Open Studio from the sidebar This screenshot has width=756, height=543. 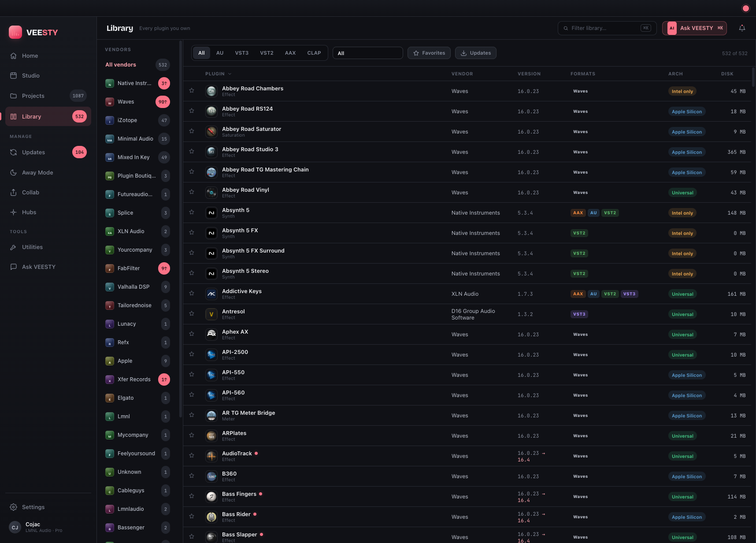(48, 76)
